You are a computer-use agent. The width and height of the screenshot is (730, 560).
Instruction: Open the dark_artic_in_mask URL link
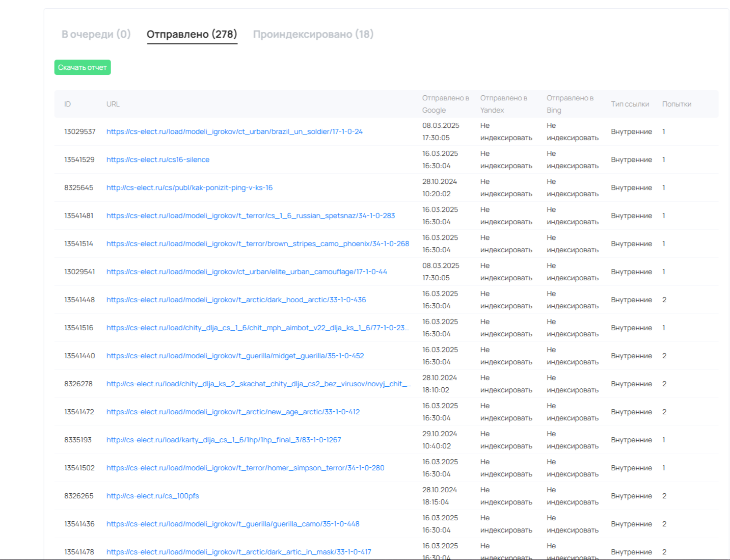239,552
